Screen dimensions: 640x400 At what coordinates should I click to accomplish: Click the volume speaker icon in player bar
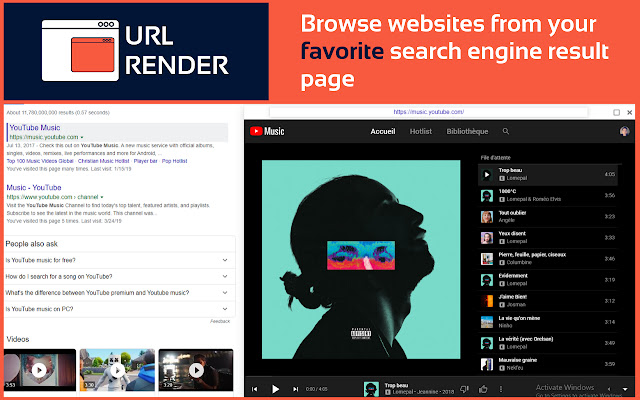pyautogui.click(x=609, y=389)
